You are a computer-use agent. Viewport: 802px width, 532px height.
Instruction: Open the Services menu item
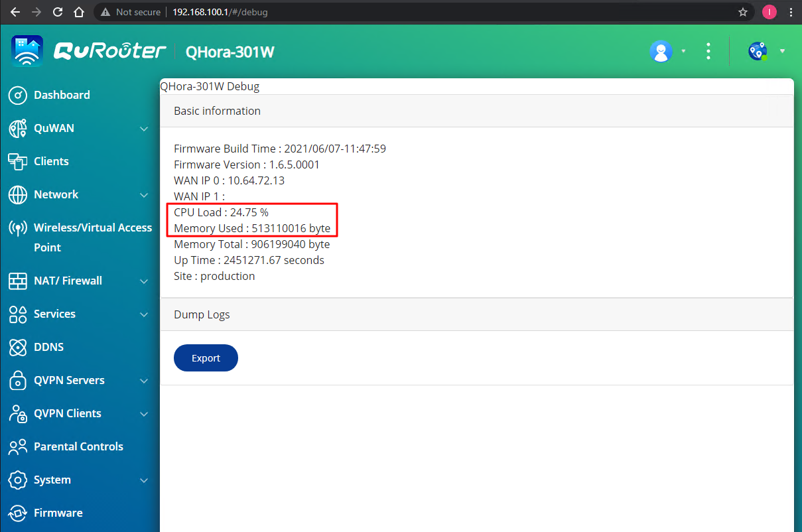[54, 314]
